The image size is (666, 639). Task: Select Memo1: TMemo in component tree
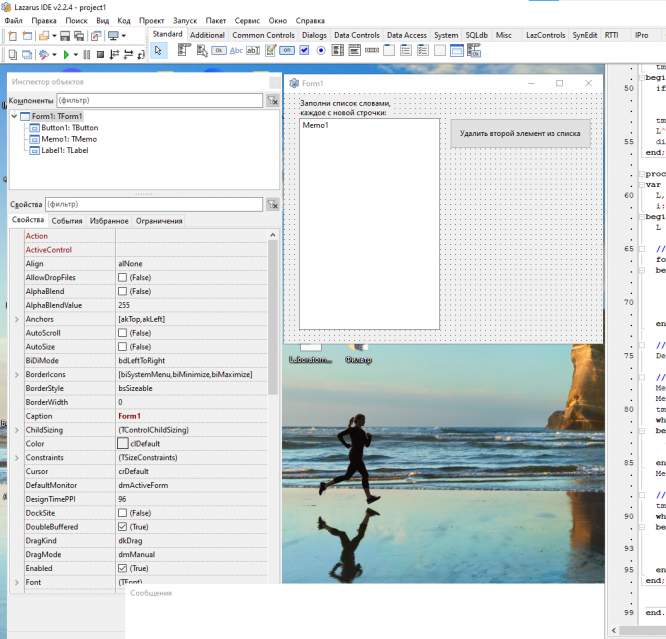pyautogui.click(x=68, y=139)
